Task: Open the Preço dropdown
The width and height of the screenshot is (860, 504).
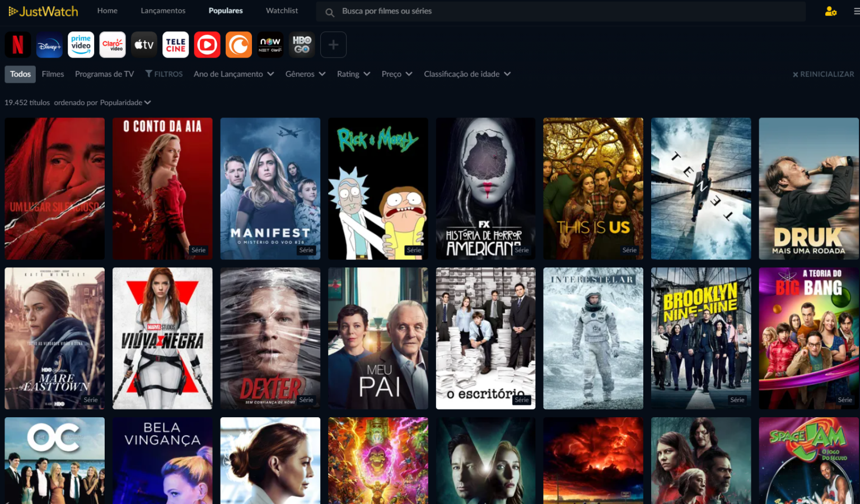Action: 397,74
